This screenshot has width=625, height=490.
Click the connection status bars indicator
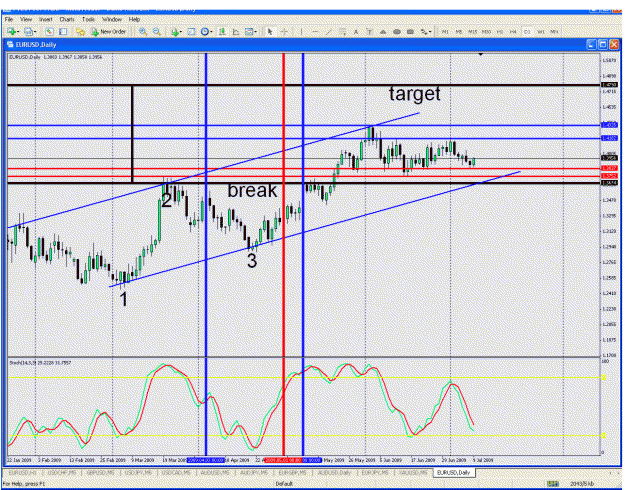click(x=553, y=484)
